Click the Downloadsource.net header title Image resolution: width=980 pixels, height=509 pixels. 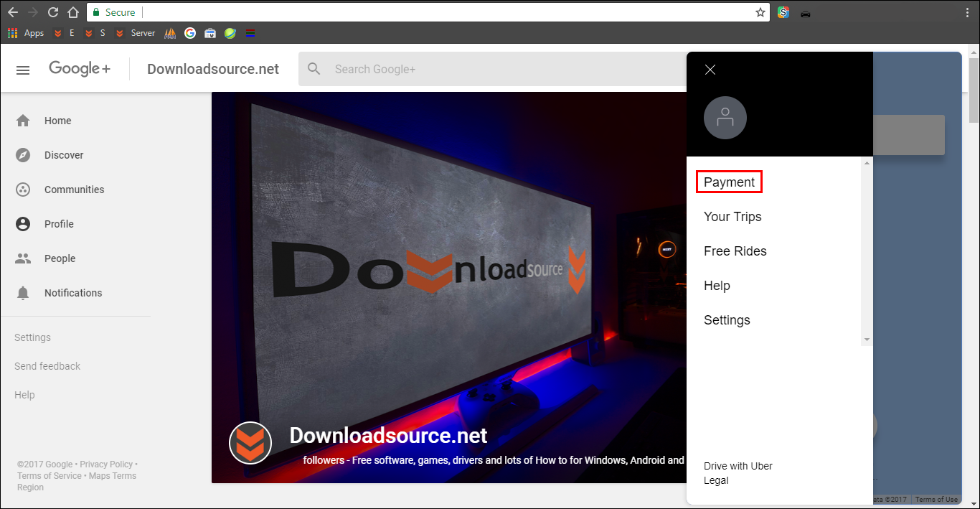(213, 69)
